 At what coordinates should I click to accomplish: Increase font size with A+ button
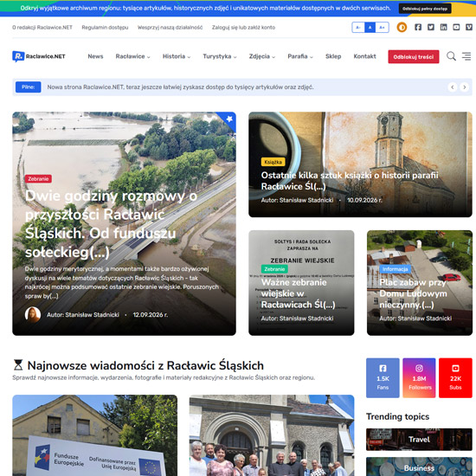point(382,28)
